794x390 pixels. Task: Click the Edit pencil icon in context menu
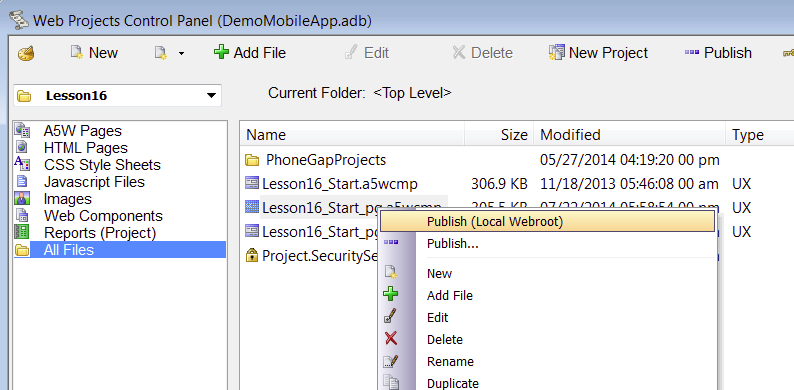(390, 316)
